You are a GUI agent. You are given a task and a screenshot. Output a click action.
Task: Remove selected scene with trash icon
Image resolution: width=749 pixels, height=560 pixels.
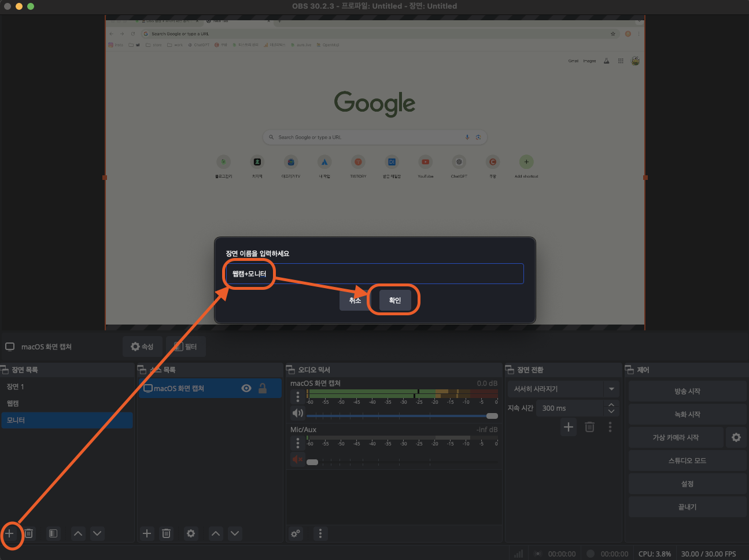click(29, 533)
